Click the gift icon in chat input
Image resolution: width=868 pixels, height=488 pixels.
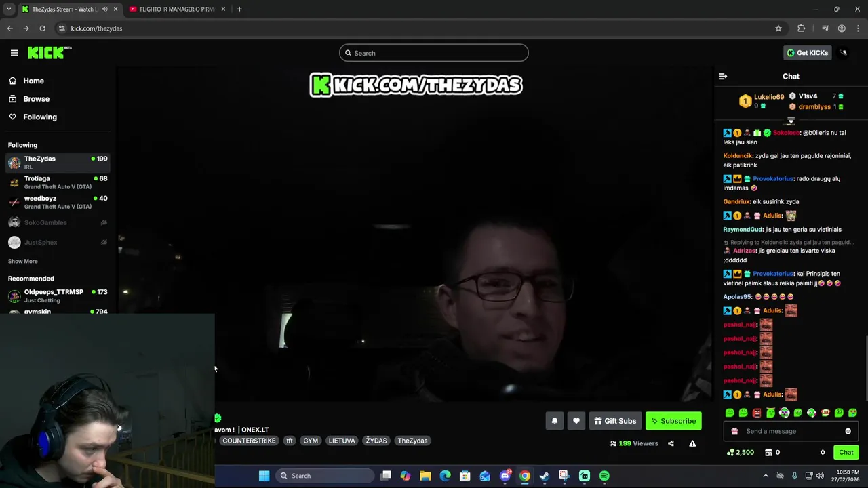pyautogui.click(x=734, y=431)
